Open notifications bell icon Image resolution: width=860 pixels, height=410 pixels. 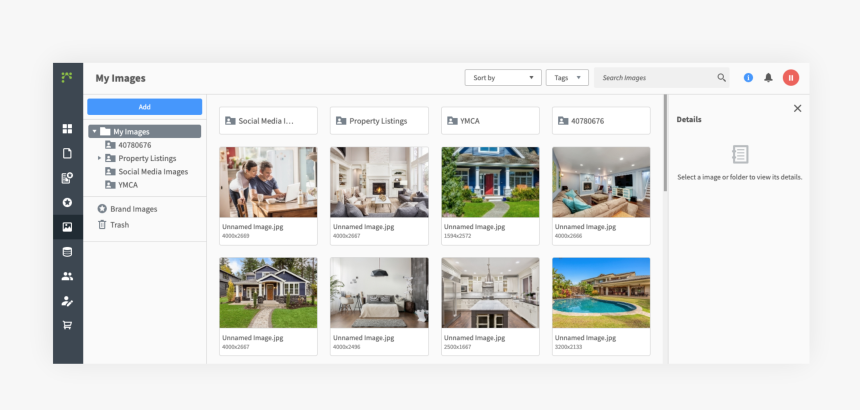point(768,78)
